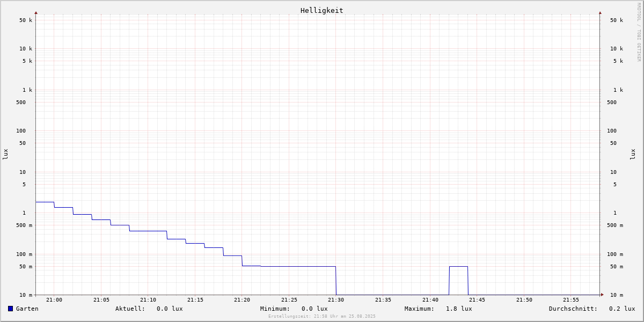Select the "Durchschnitt:" label in the legend
The width and height of the screenshot is (644, 322).
click(x=573, y=309)
